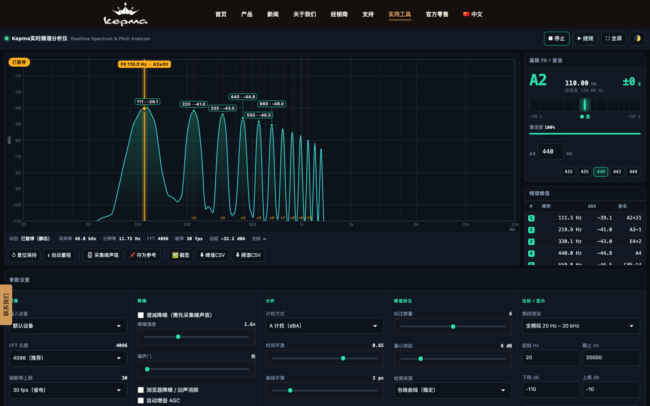Open 新闻 in the top navigation
The image size is (650, 406).
click(x=273, y=14)
